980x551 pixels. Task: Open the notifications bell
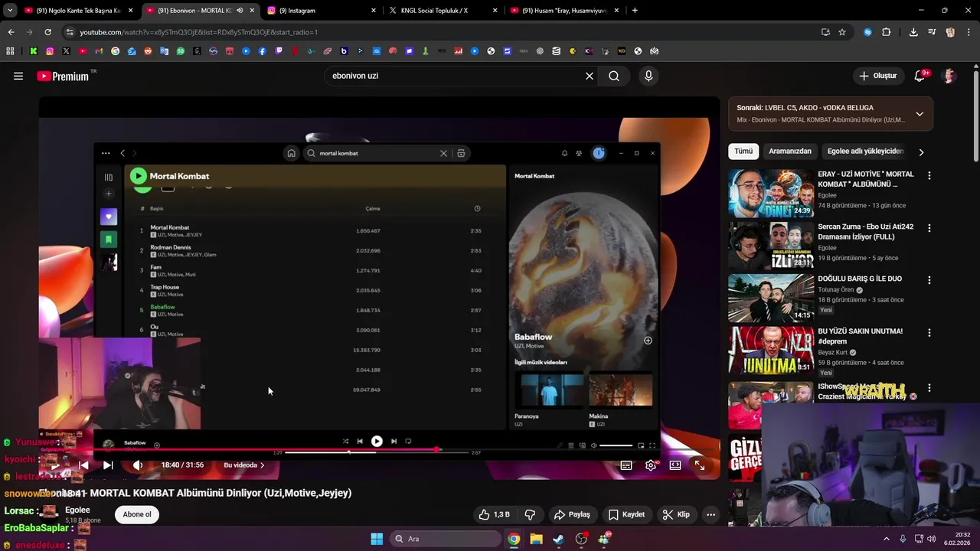click(x=920, y=76)
